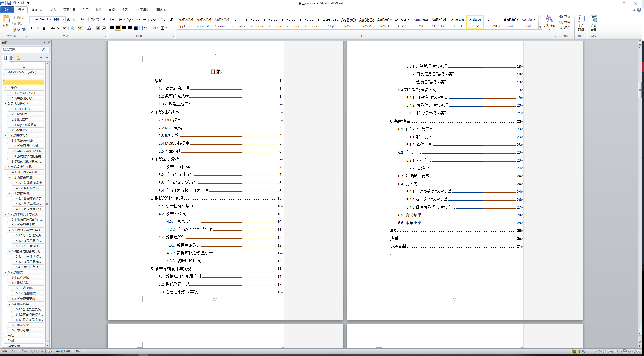Click the Sort A-Z icon
The height and width of the screenshot is (356, 644).
point(163,19)
